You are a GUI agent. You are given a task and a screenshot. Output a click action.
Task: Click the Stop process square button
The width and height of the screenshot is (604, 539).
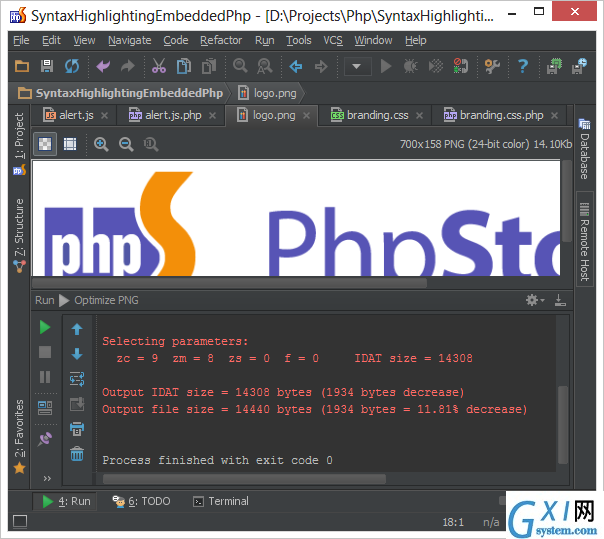[x=45, y=352]
